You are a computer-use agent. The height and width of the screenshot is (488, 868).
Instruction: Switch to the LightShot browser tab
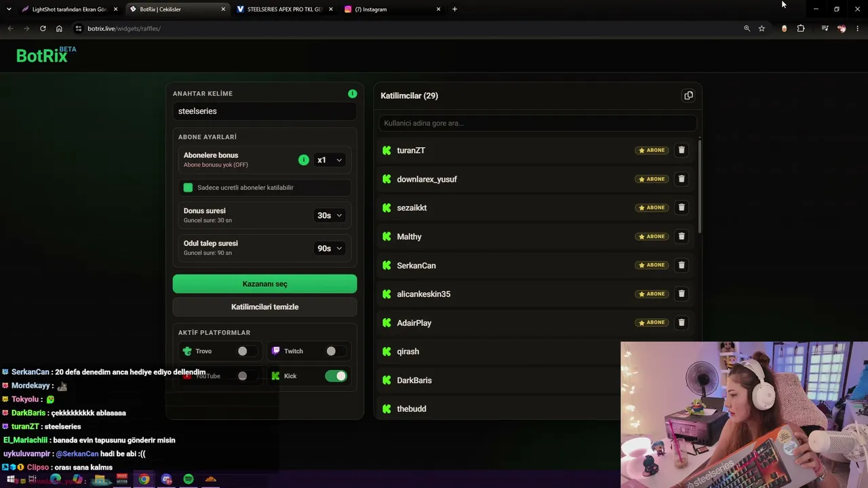[69, 9]
